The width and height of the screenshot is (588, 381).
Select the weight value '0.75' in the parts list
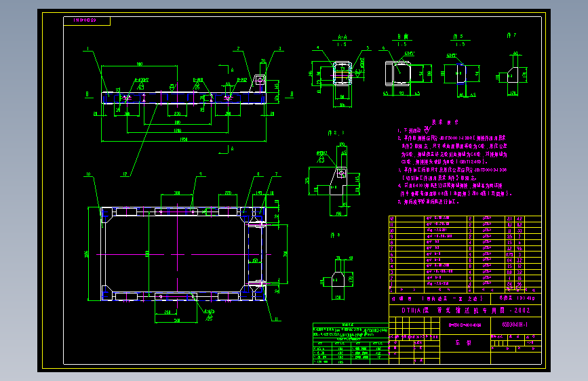[x=509, y=254]
